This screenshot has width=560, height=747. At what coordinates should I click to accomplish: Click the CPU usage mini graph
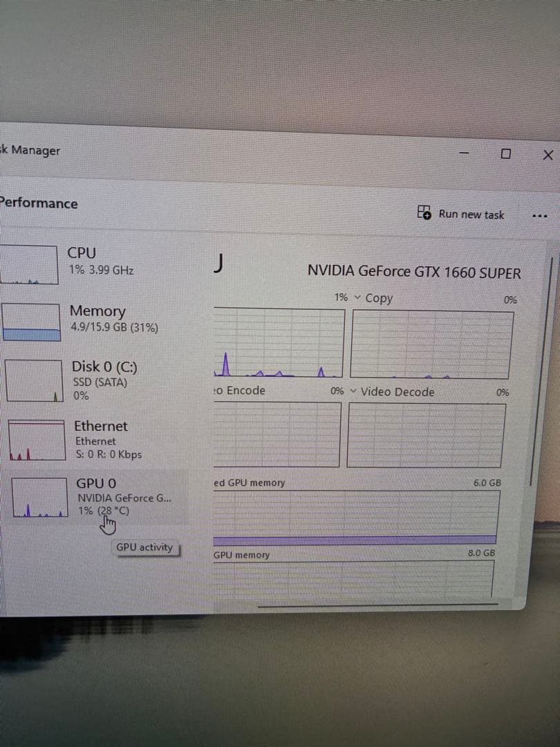[28, 264]
